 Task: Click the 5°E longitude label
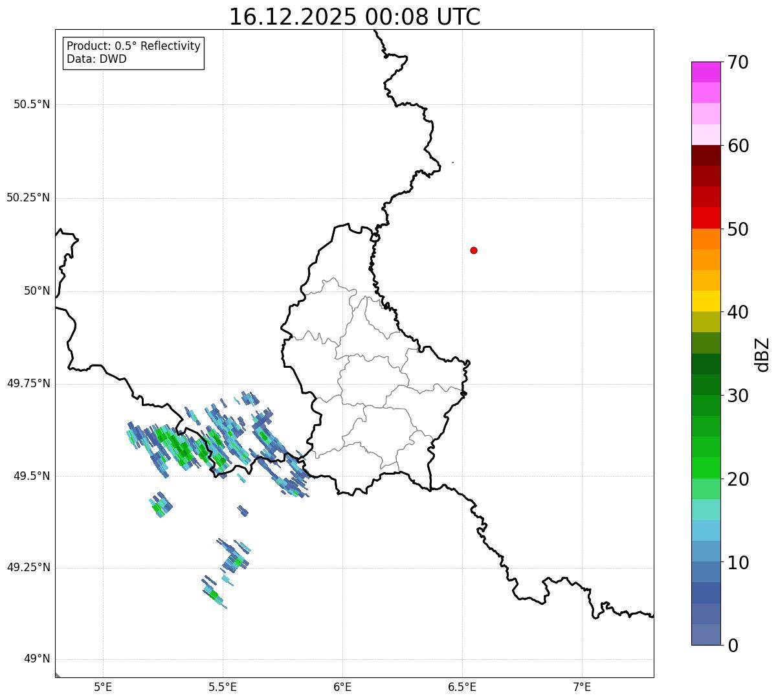[103, 687]
